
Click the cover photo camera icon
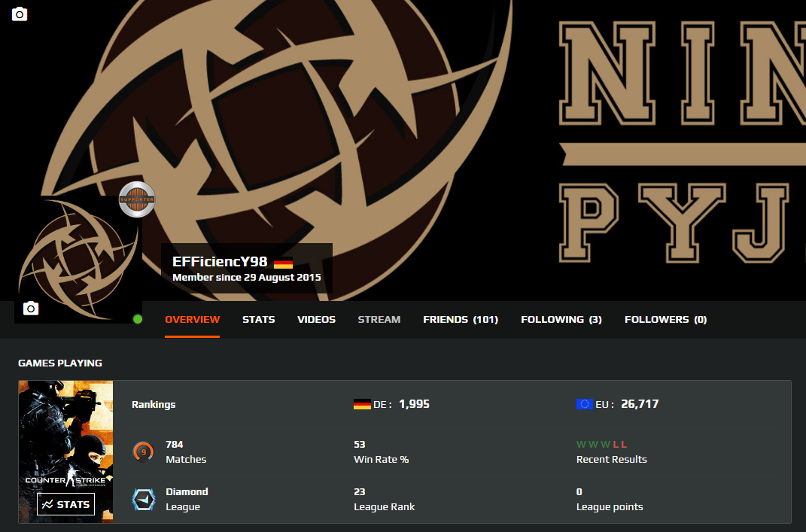(x=20, y=14)
